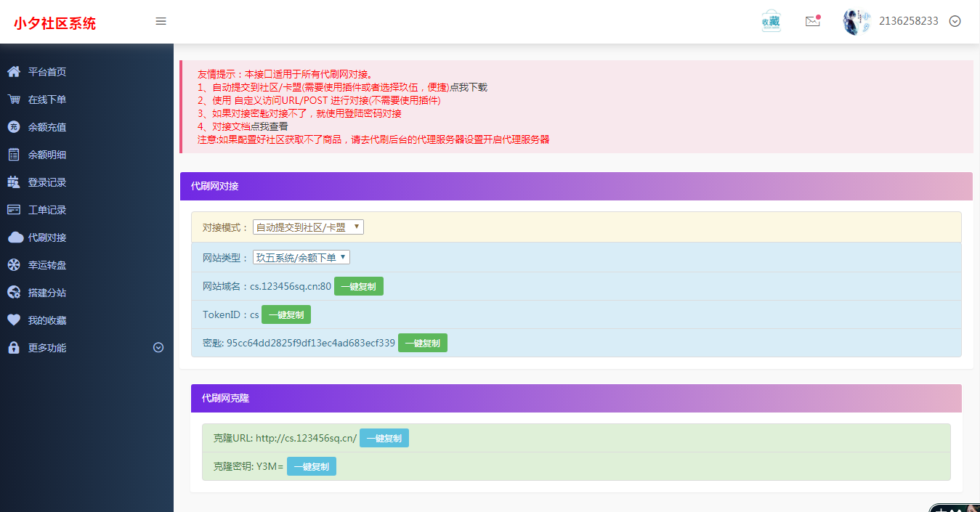The width and height of the screenshot is (980, 512).
Task: Toggle the sidebar with the hamburger icon
Action: coord(161,21)
